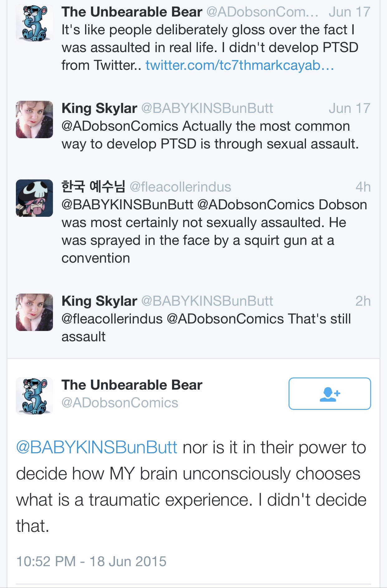Open The Unbearable Bear name in top tweet

(132, 12)
